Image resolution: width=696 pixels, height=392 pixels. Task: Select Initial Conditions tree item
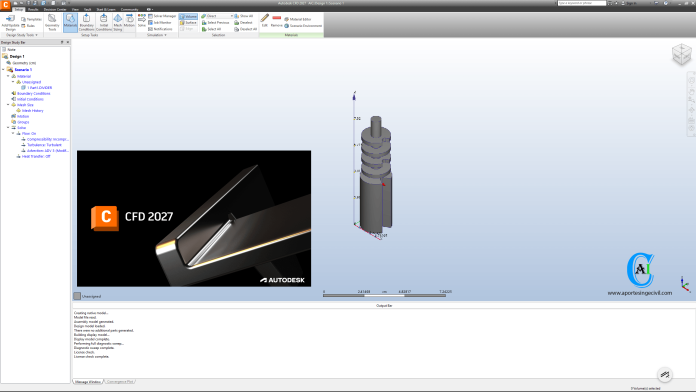[30, 99]
